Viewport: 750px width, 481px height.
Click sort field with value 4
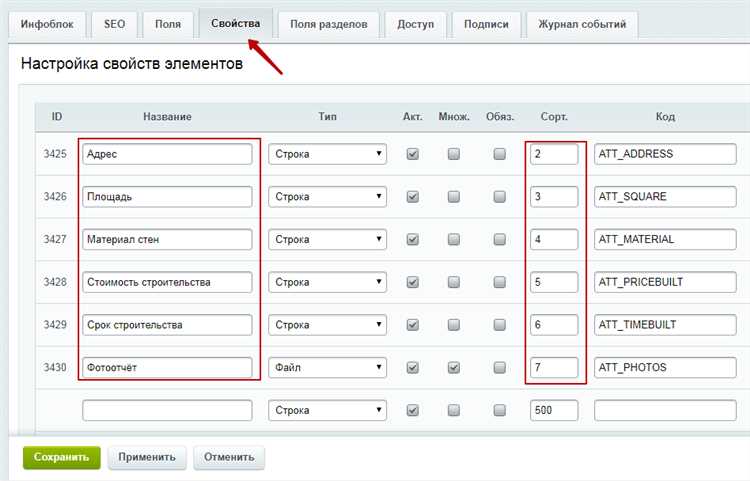tap(554, 239)
